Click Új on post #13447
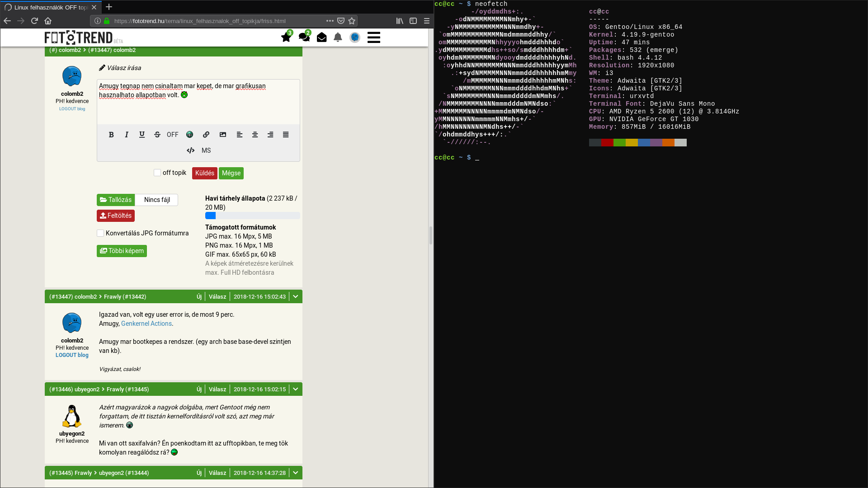Image resolution: width=868 pixels, height=488 pixels. (x=199, y=296)
